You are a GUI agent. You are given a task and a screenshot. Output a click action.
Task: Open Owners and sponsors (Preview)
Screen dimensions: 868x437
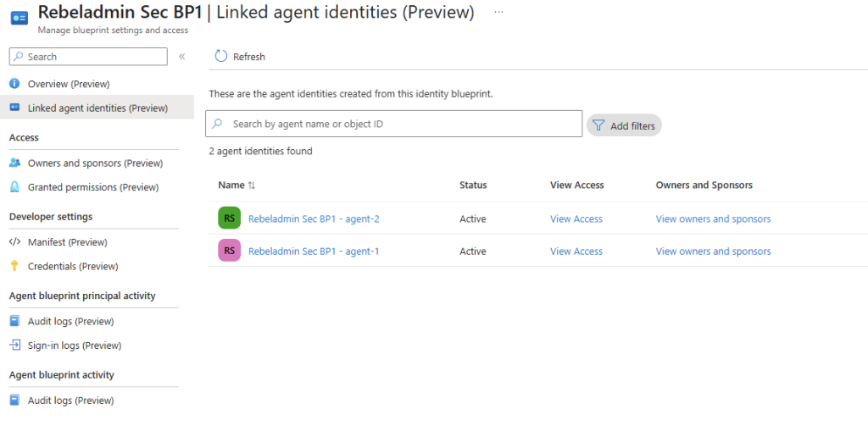(x=95, y=163)
